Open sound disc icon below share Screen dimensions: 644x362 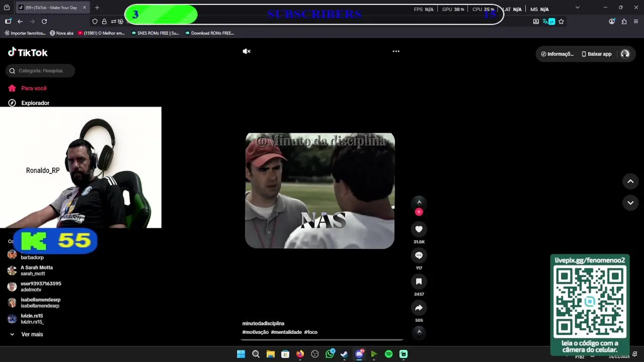(419, 332)
